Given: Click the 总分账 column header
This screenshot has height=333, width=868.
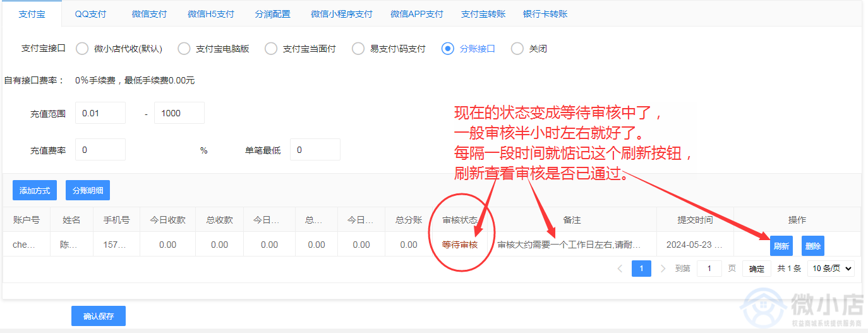Looking at the screenshot, I should [x=409, y=220].
